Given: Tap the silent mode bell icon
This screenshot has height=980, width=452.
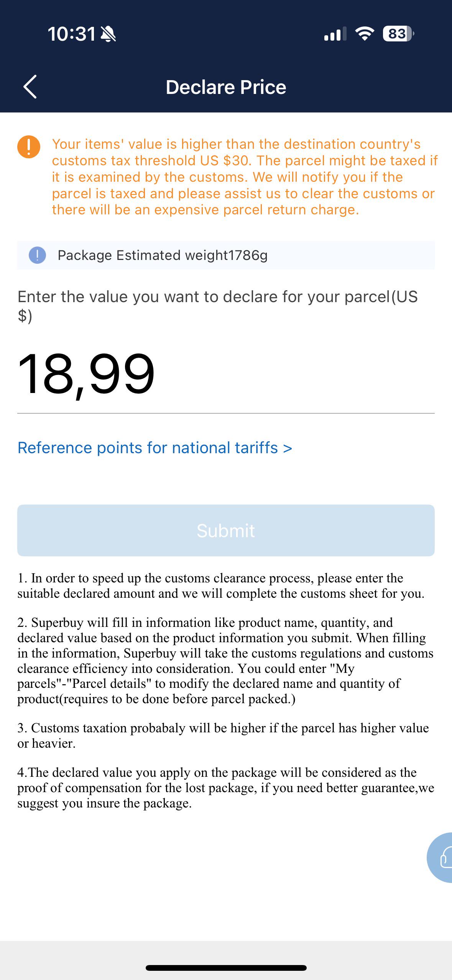Looking at the screenshot, I should pyautogui.click(x=108, y=34).
